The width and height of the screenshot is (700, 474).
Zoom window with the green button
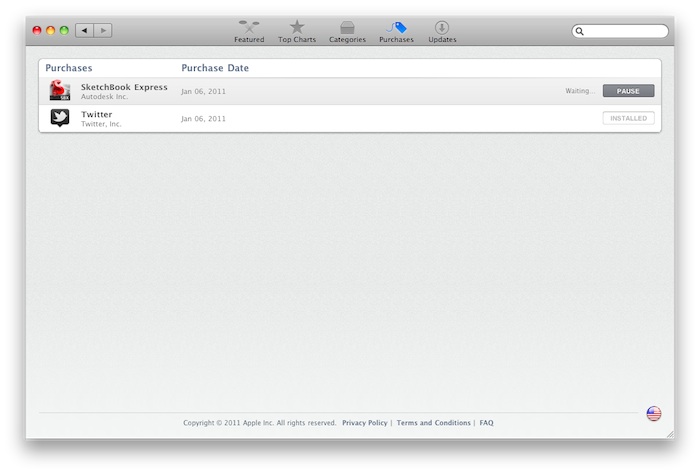point(64,30)
